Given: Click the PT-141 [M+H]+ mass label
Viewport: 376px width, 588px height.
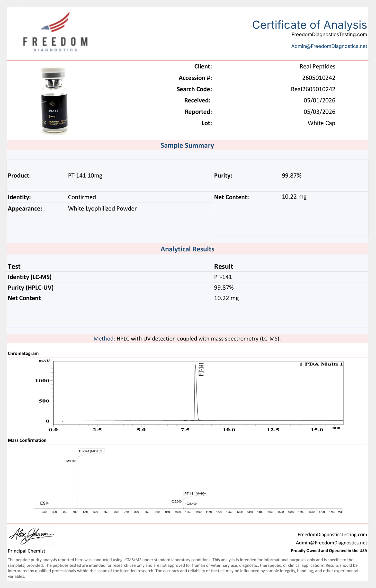Looking at the screenshot, I should click(195, 494).
